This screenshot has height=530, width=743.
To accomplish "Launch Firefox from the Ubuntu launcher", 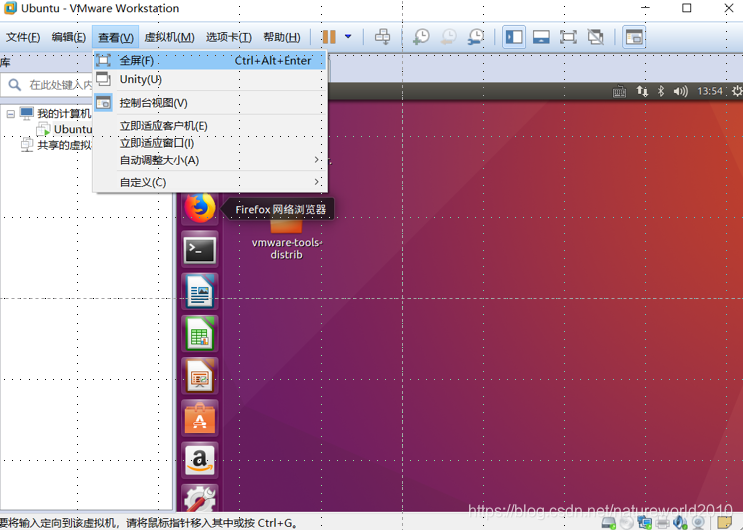I will [x=200, y=208].
